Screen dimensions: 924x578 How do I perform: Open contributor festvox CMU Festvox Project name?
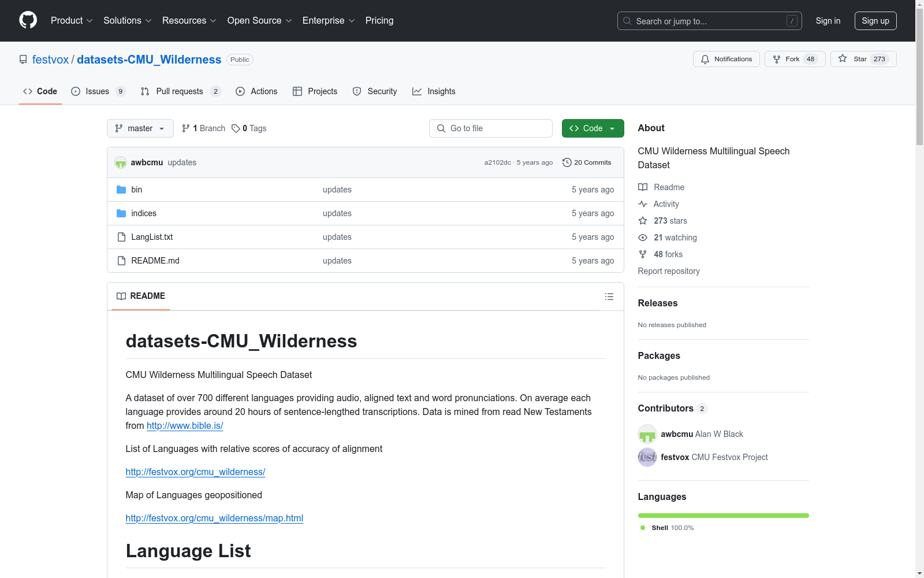714,457
